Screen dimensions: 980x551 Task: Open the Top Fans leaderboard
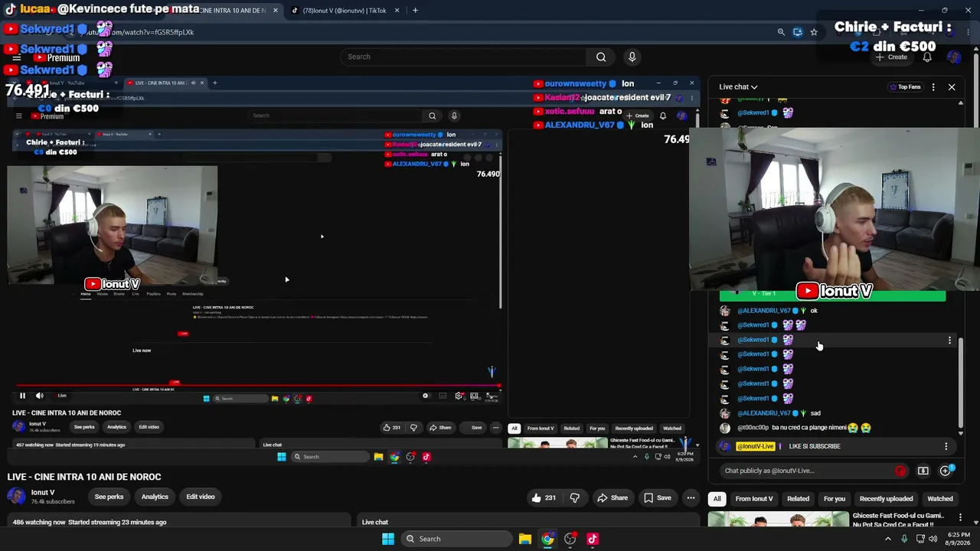pos(905,87)
